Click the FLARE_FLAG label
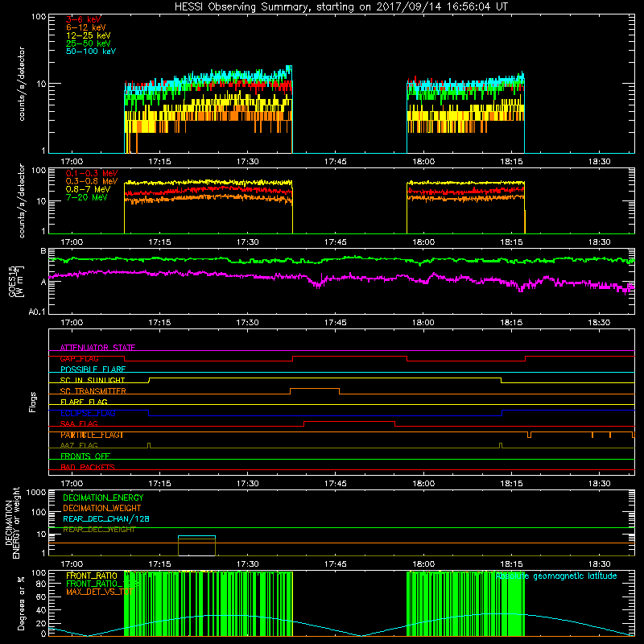The width and height of the screenshot is (644, 644). (x=84, y=402)
